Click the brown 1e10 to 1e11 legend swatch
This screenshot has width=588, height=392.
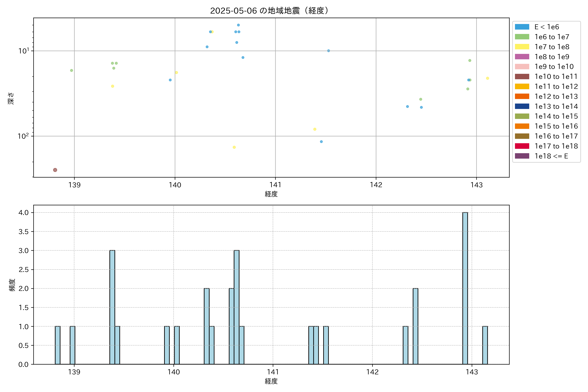(522, 76)
